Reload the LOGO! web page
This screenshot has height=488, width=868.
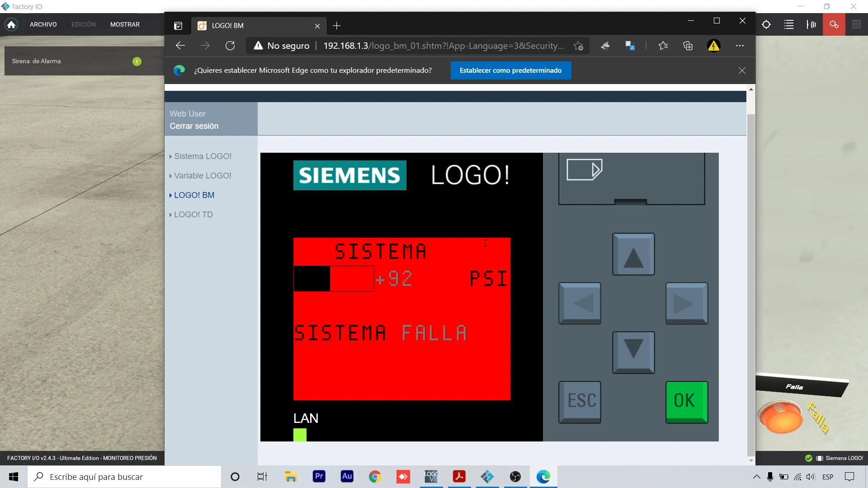[x=230, y=46]
